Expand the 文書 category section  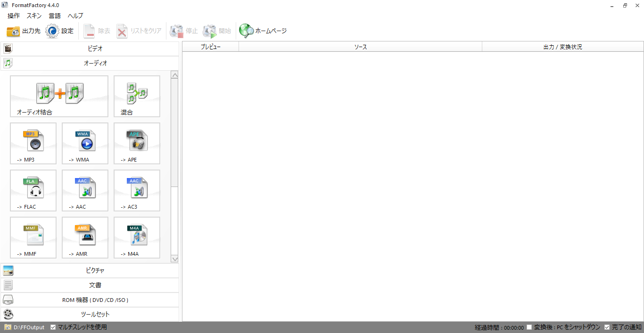click(x=90, y=285)
